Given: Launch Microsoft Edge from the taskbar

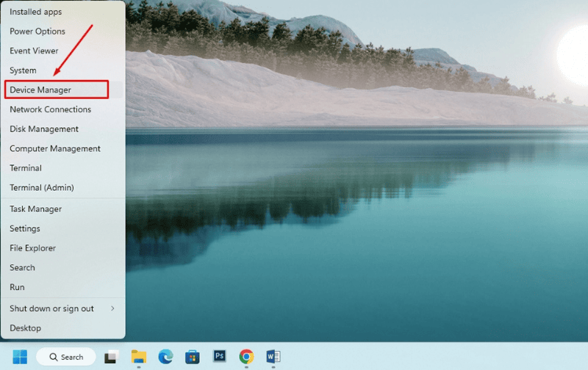Looking at the screenshot, I should 165,357.
